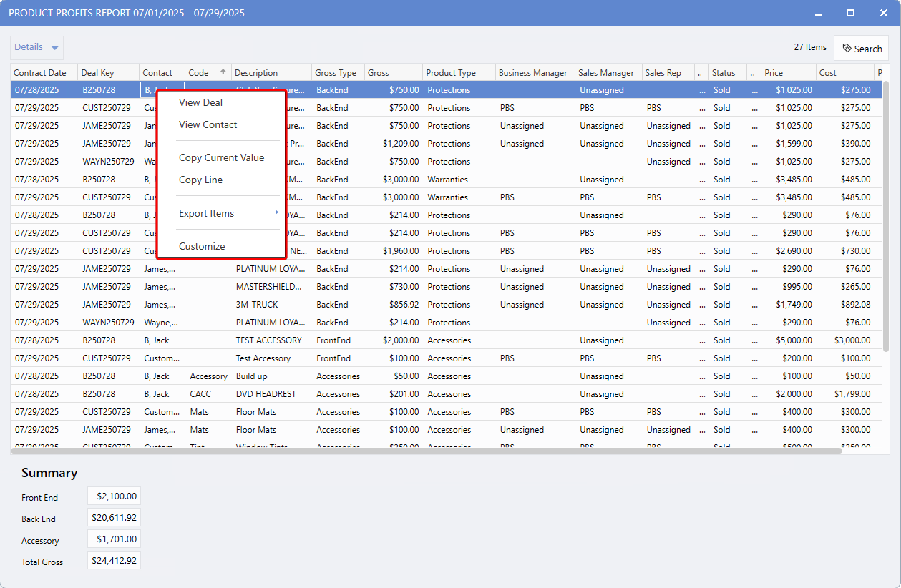The height and width of the screenshot is (588, 901).
Task: Click the vertical scrollbar of the grid
Action: point(885,215)
